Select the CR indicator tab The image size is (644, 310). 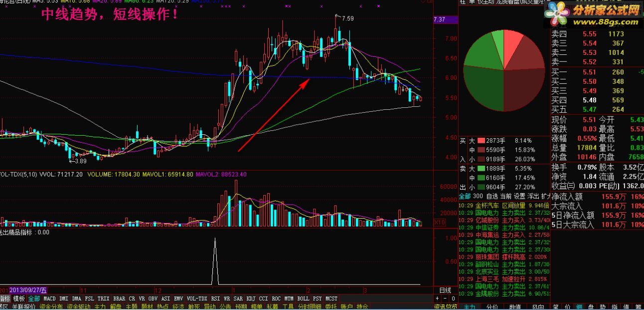coord(132,299)
